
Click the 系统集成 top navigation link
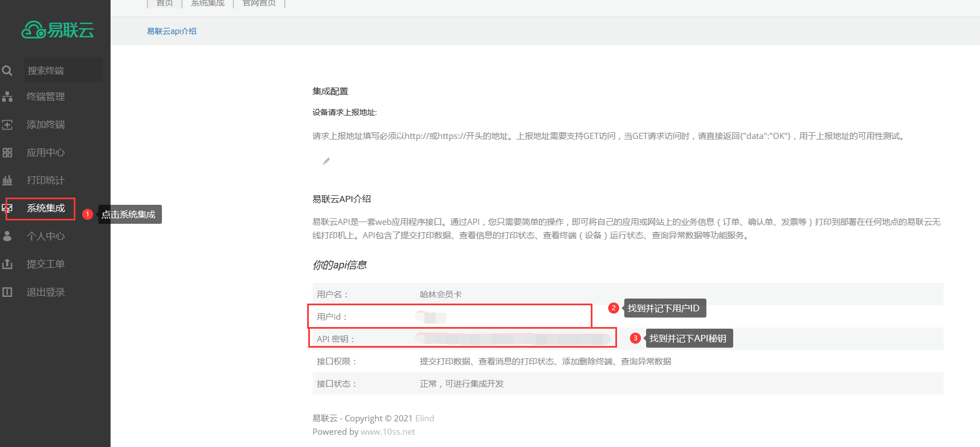point(208,3)
